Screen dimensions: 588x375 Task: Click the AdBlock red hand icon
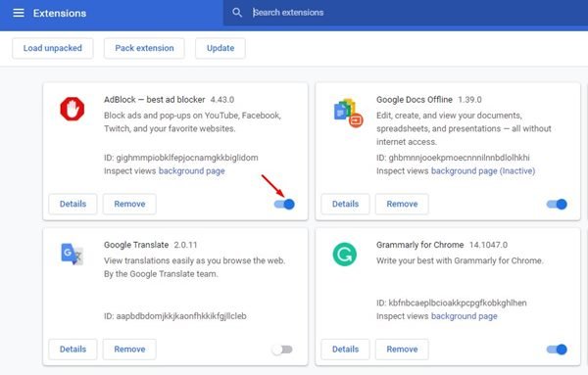[73, 109]
